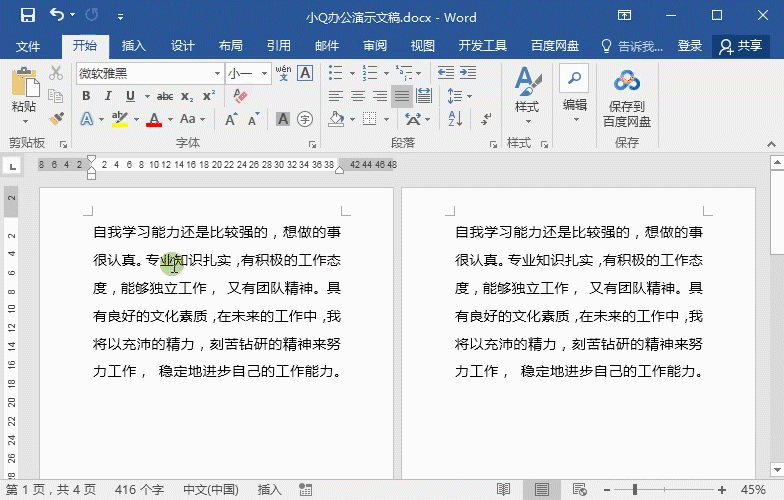Apply bullet list
This screenshot has width=784, height=500.
pyautogui.click(x=336, y=73)
